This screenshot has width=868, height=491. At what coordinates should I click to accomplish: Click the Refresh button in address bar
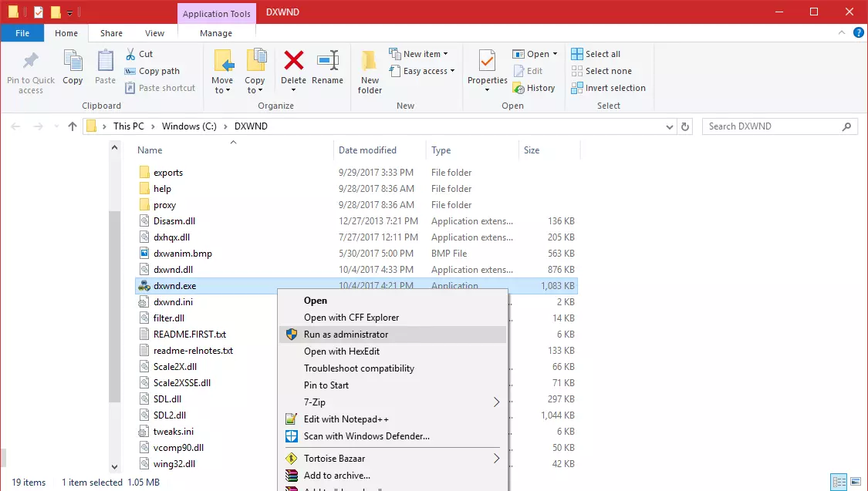click(x=685, y=126)
